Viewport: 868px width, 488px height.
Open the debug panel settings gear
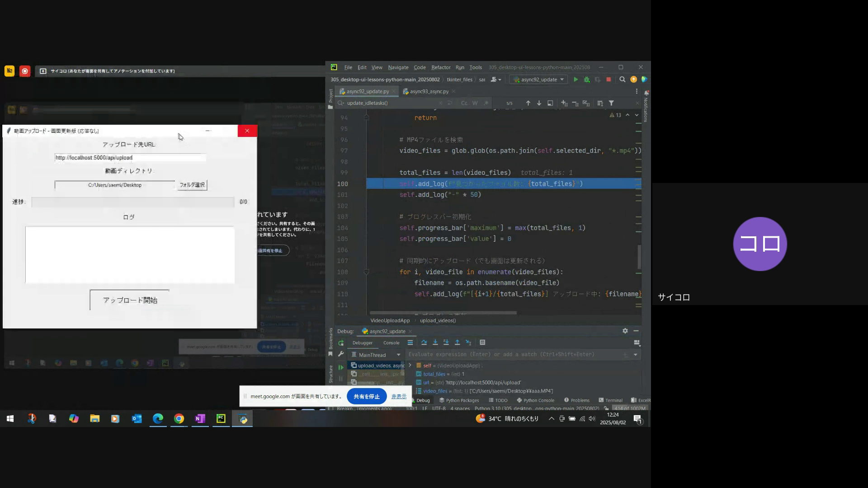click(625, 331)
